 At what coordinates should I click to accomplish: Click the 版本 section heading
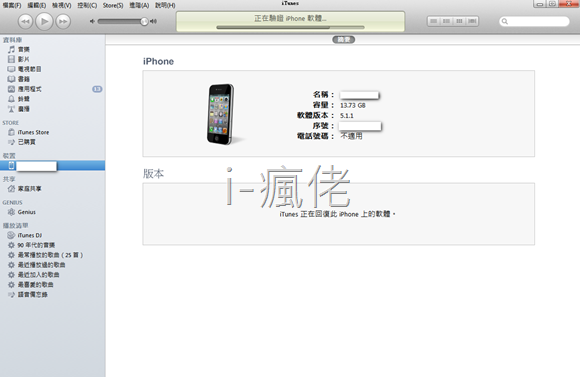(x=154, y=174)
